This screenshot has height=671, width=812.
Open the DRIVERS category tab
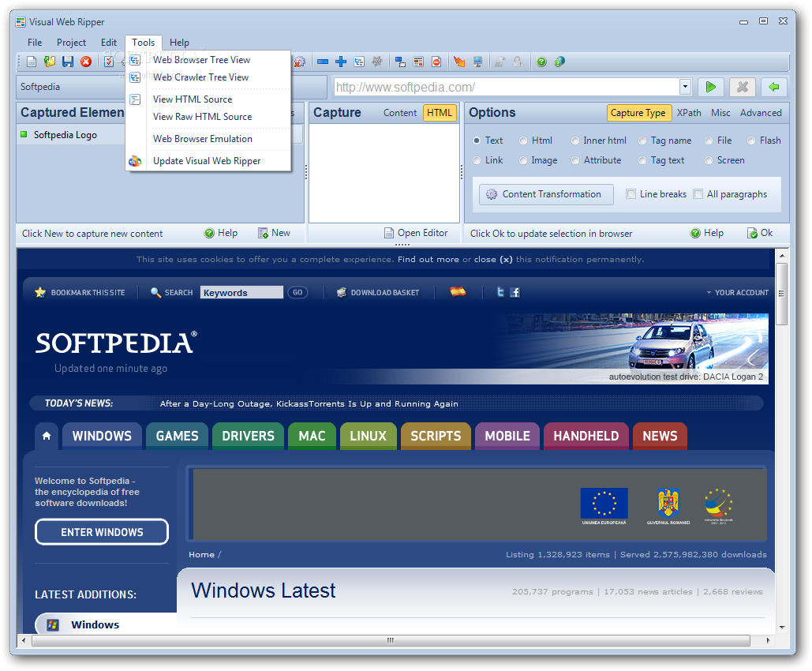point(248,436)
